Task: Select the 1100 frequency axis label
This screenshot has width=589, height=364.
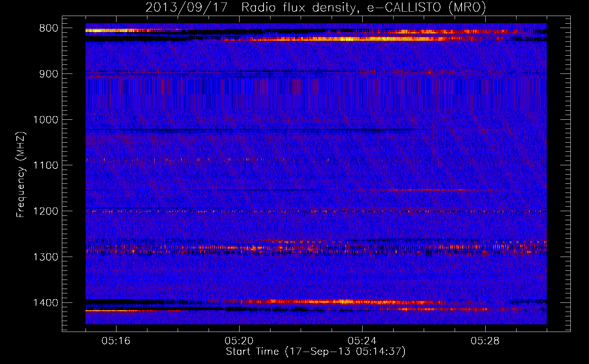Action: click(x=46, y=166)
